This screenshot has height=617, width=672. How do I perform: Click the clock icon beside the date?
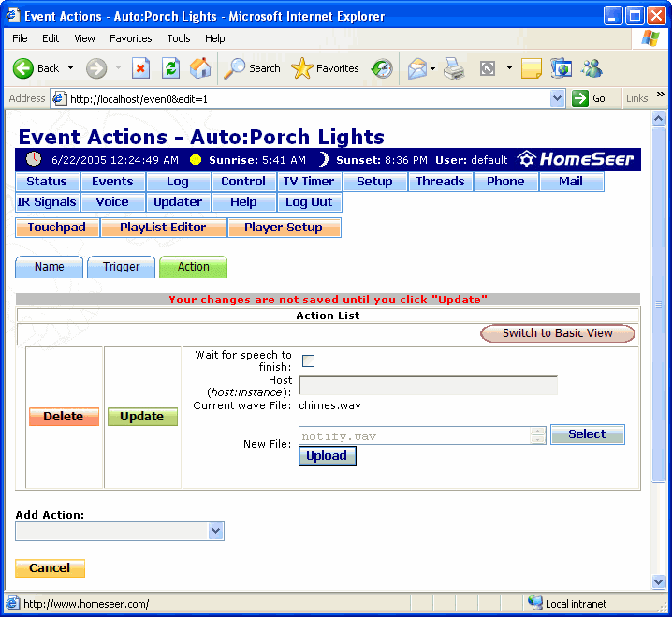tap(34, 159)
